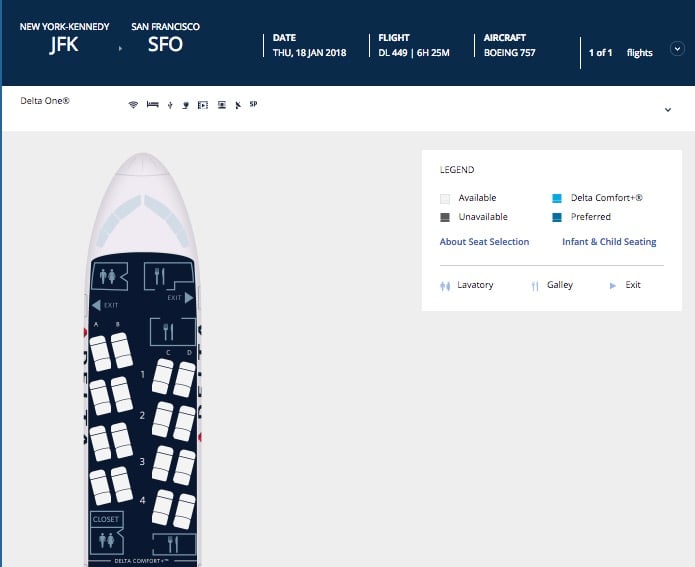695x567 pixels.
Task: Click the on-demand video amenity icon
Action: coord(203,105)
